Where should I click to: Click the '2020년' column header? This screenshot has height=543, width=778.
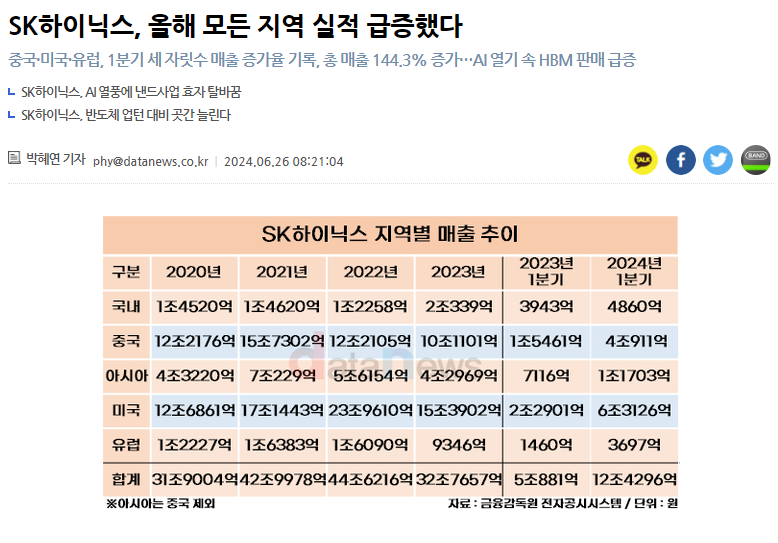[194, 272]
